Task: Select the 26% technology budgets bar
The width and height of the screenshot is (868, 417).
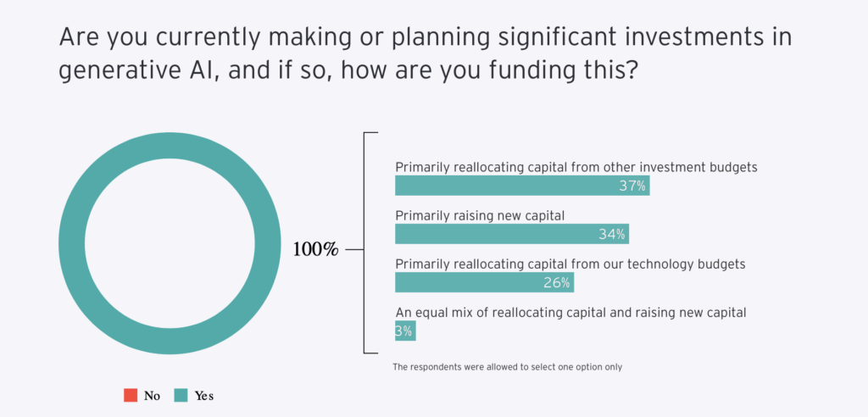Action: (484, 282)
